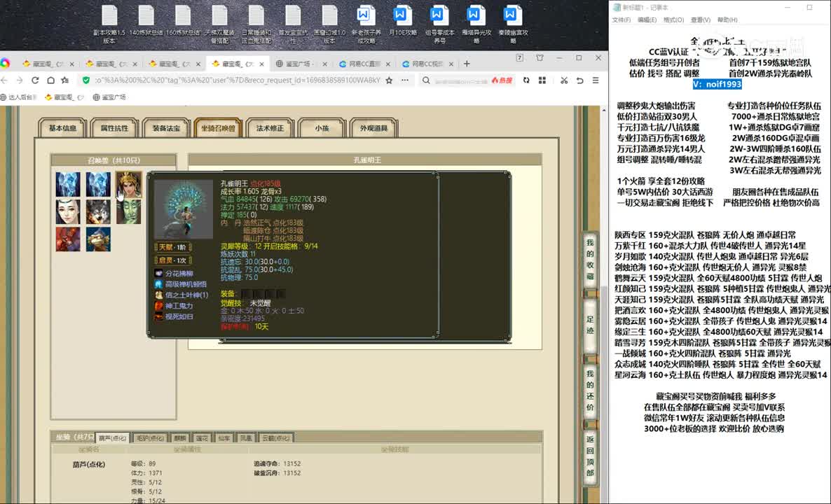Click the 返回顶部 side button
Screen dimensions: 831x504
click(x=590, y=456)
